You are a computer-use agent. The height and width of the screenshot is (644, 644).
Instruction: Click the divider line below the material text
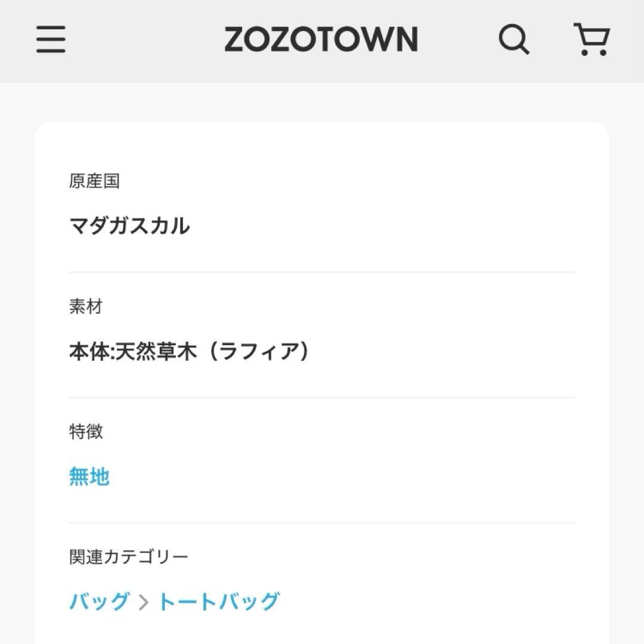click(322, 398)
